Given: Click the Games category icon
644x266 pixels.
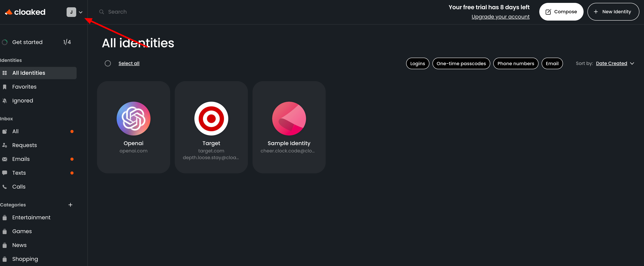Looking at the screenshot, I should coord(4,231).
